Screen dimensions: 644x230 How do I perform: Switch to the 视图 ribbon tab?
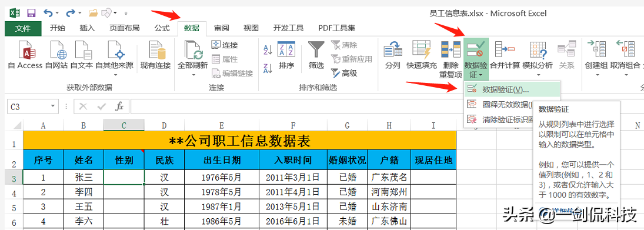pyautogui.click(x=251, y=28)
